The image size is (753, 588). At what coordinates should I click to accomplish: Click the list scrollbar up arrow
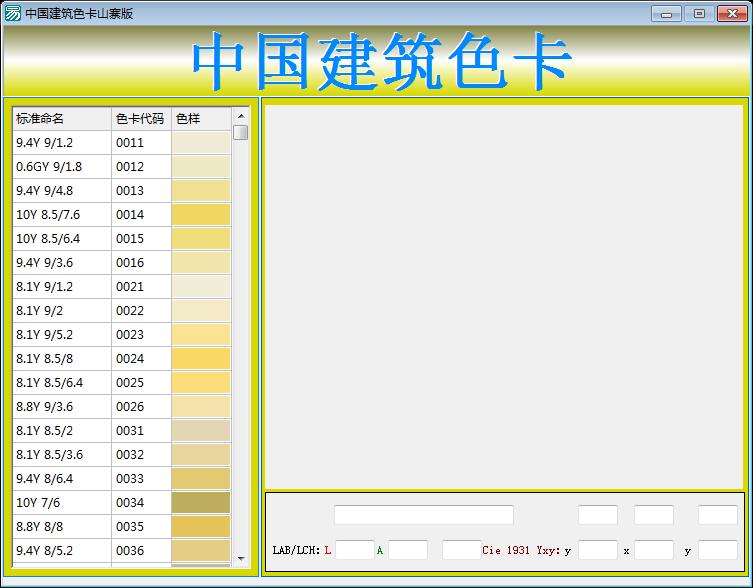[x=241, y=116]
